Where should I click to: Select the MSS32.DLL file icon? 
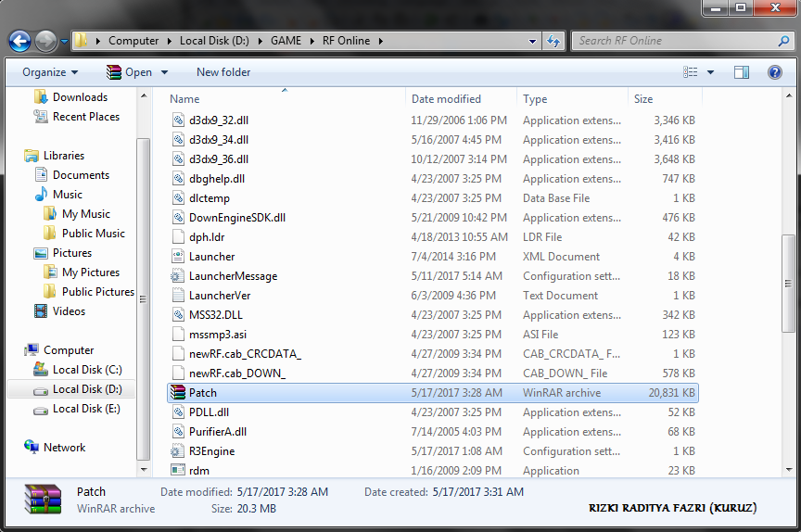(178, 315)
